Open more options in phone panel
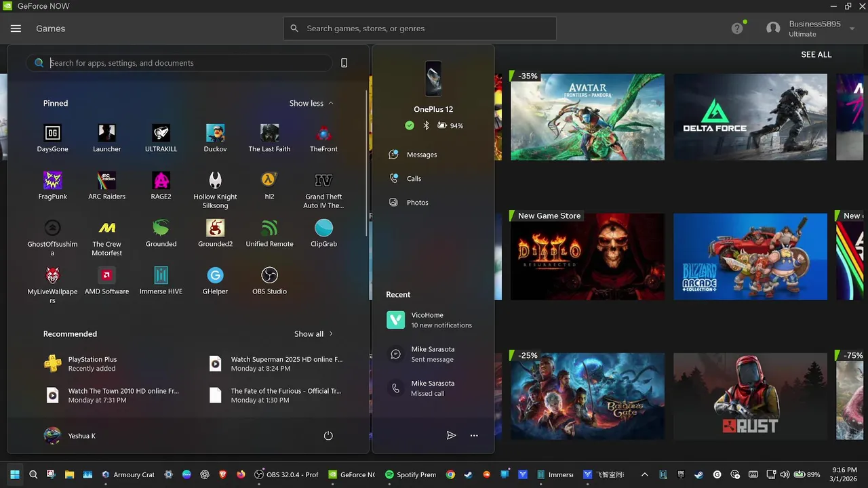Screen dimensions: 868x488 point(474,436)
